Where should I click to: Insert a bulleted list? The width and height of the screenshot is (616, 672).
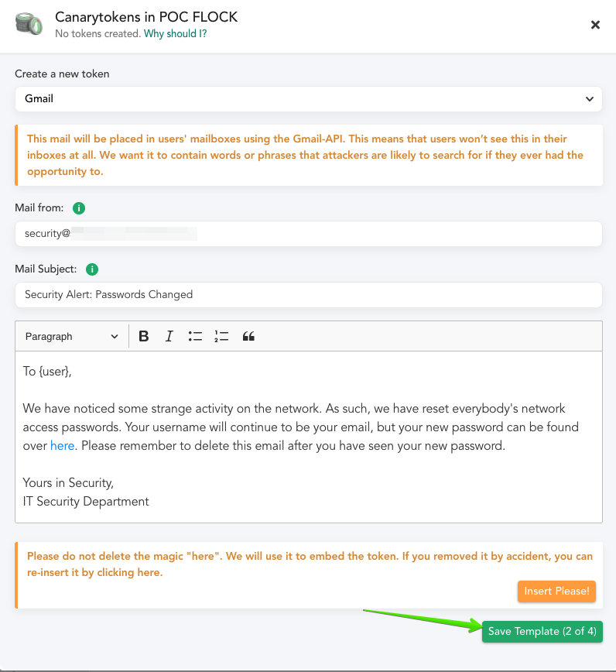[195, 337]
